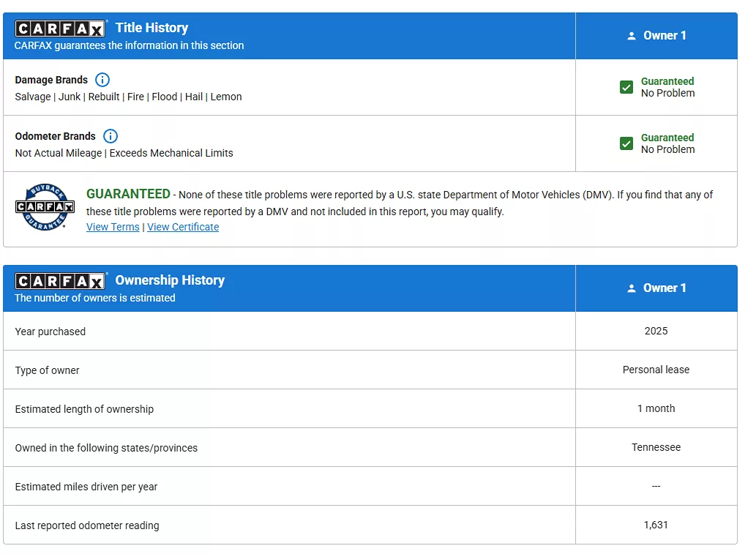Click the Odometer Brands info icon
The height and width of the screenshot is (554, 756).
(x=110, y=136)
